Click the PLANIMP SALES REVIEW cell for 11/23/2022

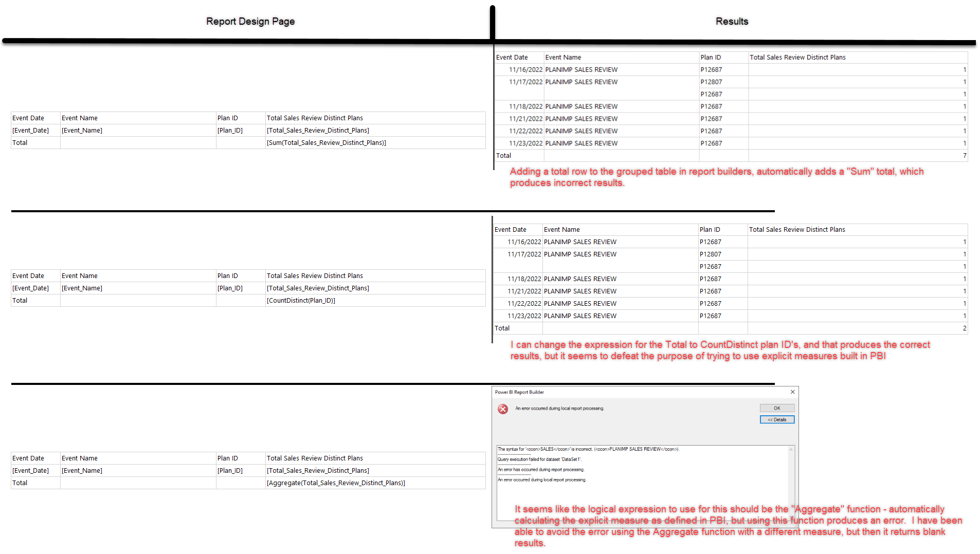click(582, 143)
